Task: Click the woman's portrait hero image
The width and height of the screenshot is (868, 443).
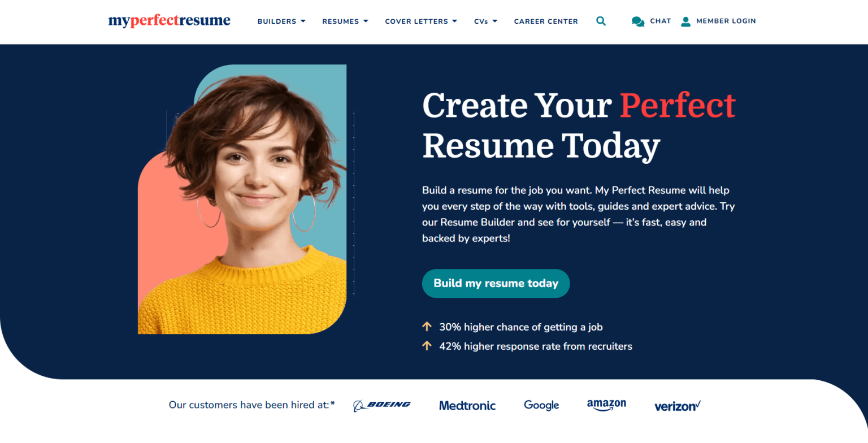Action: click(242, 199)
